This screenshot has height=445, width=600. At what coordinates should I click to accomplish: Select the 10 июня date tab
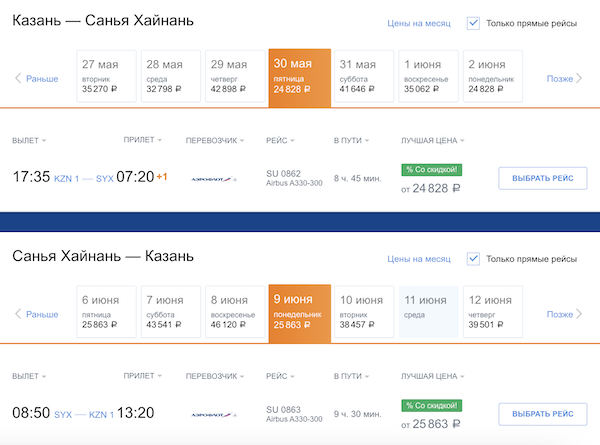361,313
